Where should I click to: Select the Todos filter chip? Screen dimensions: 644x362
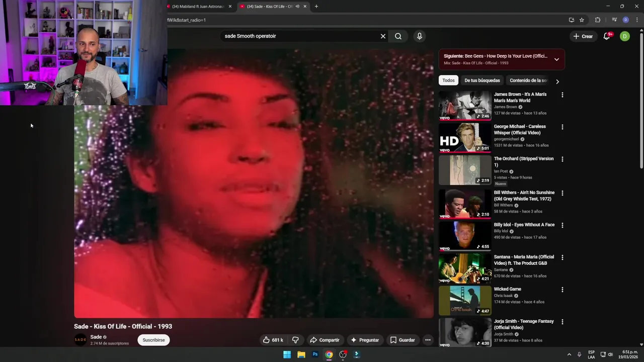448,80
